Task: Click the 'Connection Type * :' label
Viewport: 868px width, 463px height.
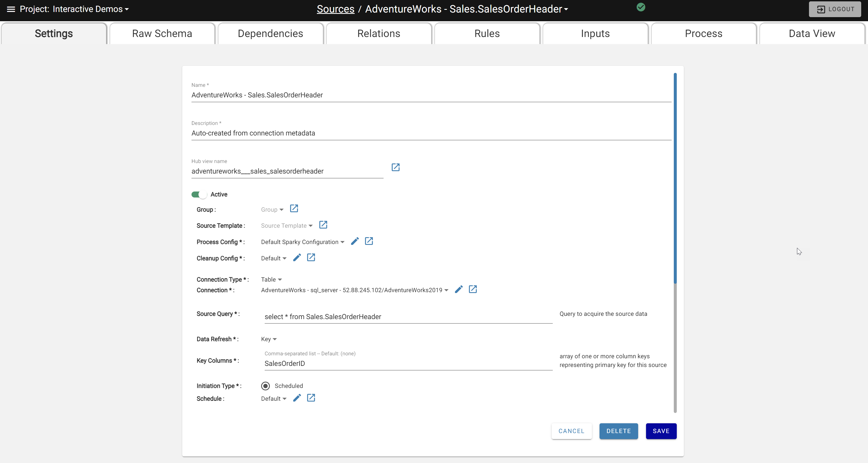Action: tap(223, 280)
